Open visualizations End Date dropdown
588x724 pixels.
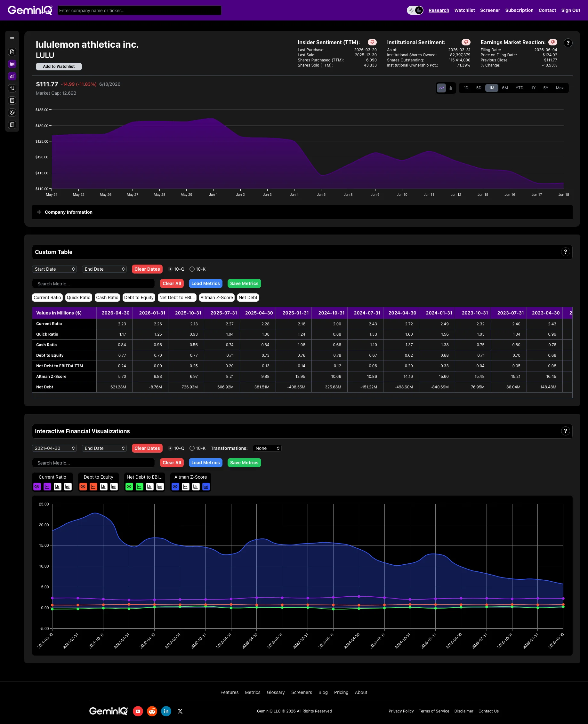104,448
